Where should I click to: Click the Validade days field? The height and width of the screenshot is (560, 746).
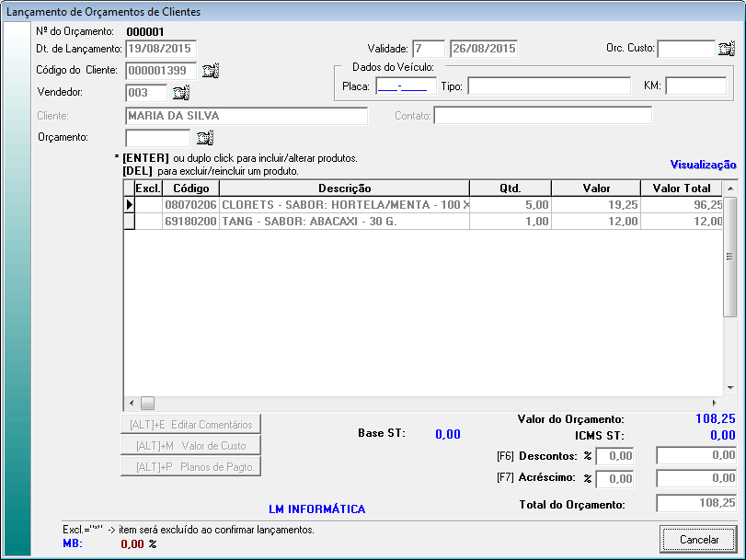tap(428, 49)
